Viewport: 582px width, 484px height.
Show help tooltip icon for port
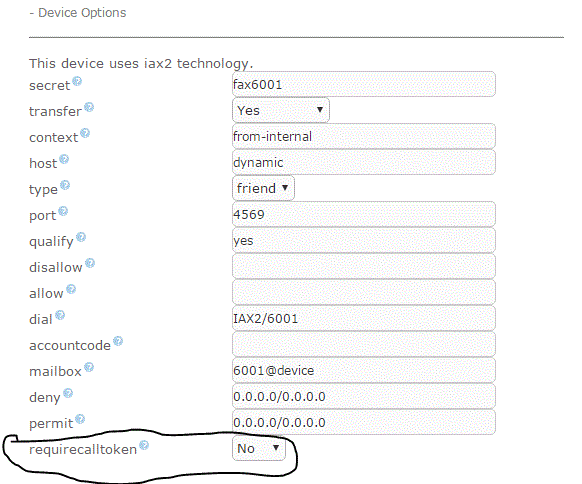[x=63, y=211]
